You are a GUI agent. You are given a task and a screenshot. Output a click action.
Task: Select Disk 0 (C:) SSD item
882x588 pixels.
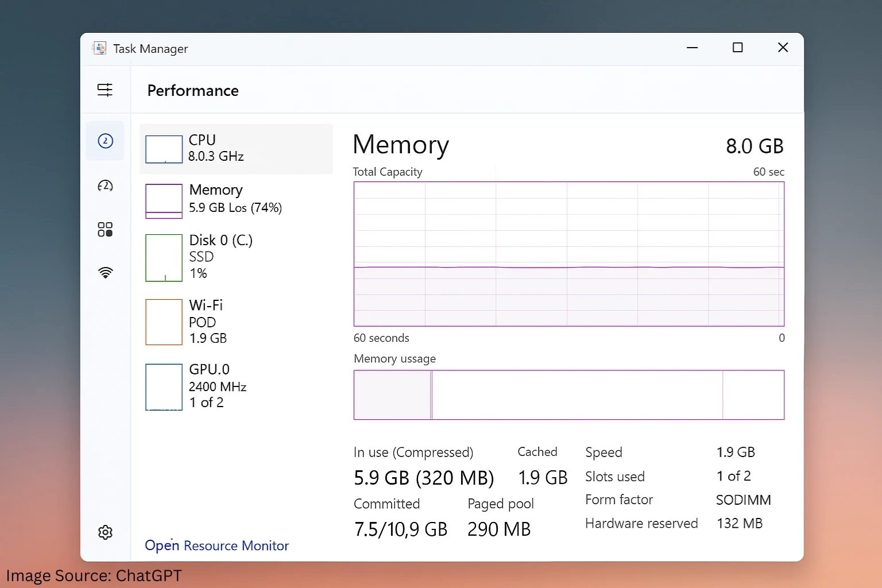pyautogui.click(x=236, y=257)
